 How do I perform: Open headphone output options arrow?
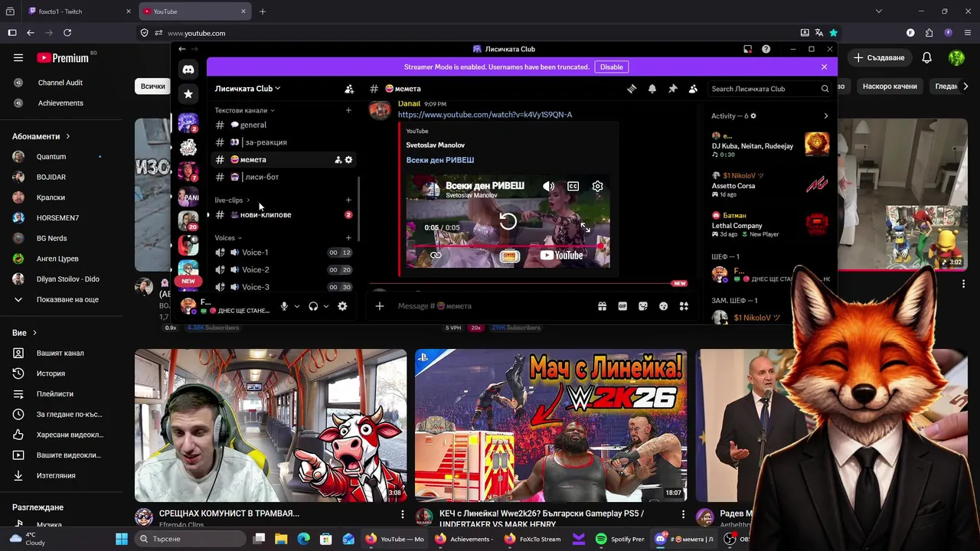pyautogui.click(x=326, y=306)
